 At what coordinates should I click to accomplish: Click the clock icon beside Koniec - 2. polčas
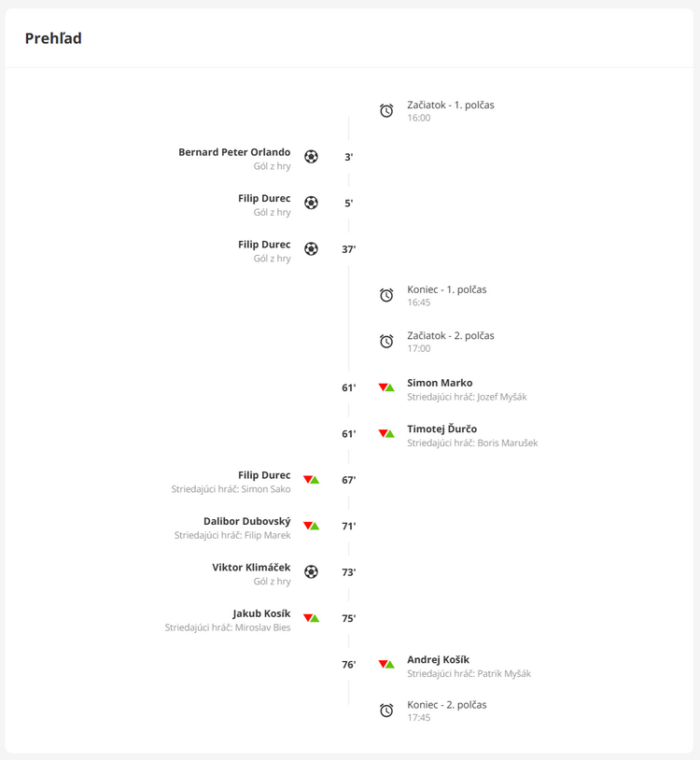[x=386, y=711]
